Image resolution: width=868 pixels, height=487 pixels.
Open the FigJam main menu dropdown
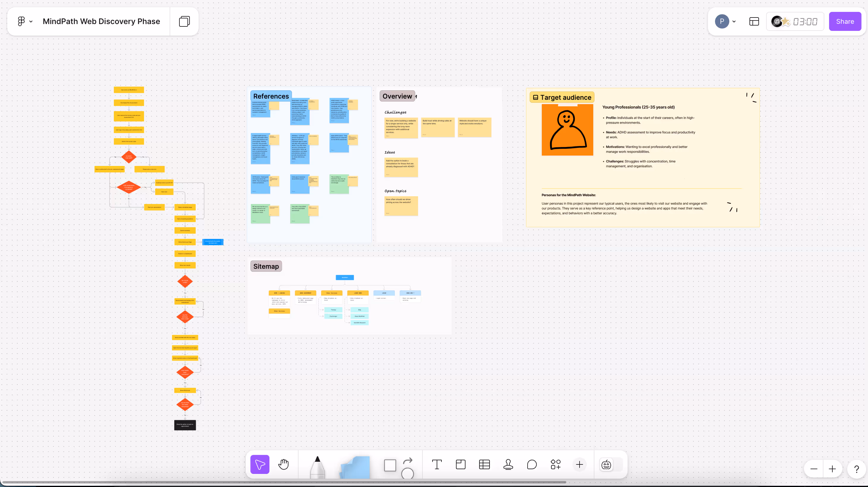pyautogui.click(x=25, y=22)
